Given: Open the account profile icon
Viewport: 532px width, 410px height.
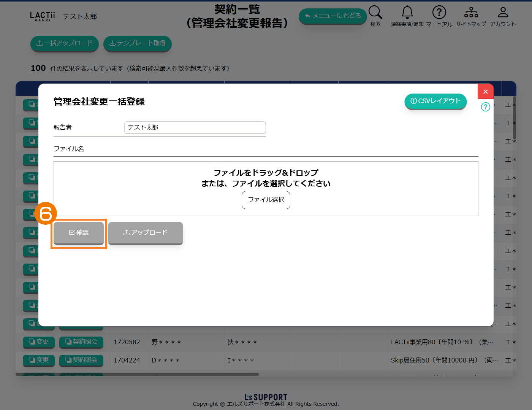Looking at the screenshot, I should tap(503, 13).
